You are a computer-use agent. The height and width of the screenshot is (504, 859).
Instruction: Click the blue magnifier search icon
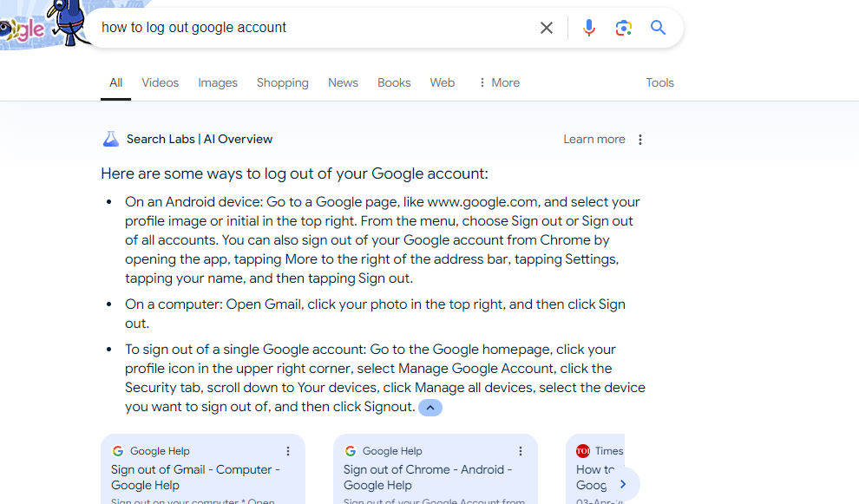click(x=658, y=28)
